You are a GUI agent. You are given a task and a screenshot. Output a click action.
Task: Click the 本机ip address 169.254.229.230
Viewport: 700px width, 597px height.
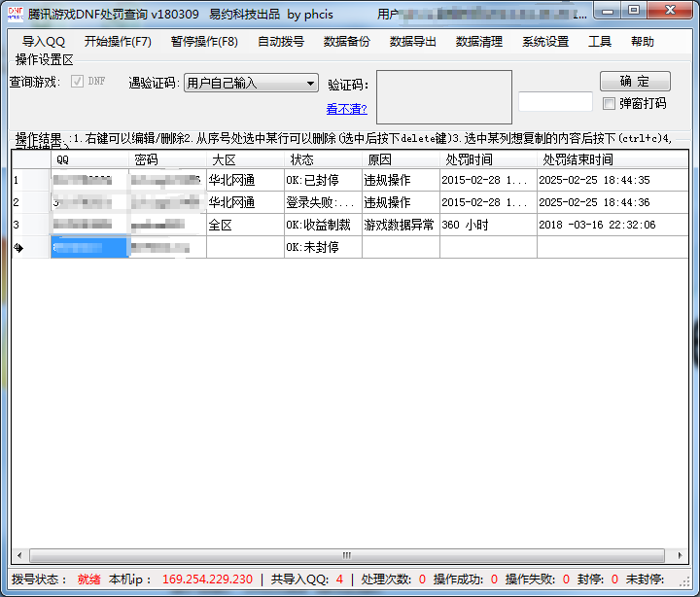tap(207, 579)
